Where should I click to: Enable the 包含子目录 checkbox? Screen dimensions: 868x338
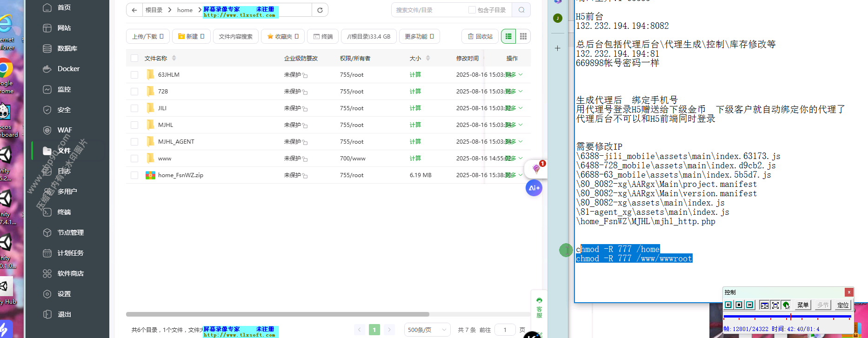[472, 10]
